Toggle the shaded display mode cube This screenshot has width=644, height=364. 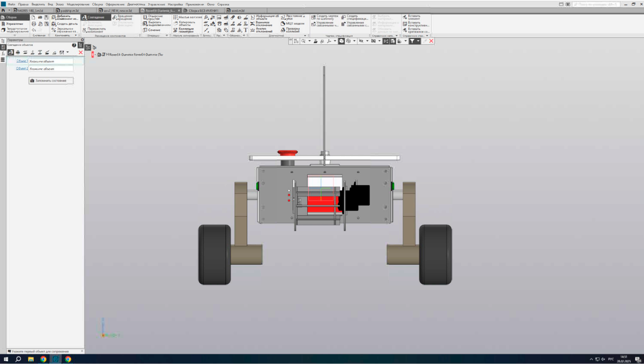click(341, 41)
